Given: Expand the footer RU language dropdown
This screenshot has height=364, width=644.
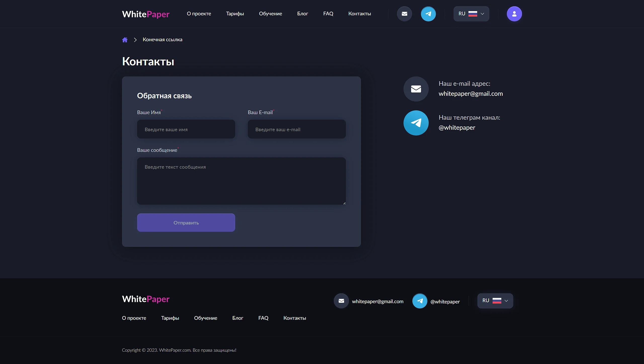Looking at the screenshot, I should [x=495, y=301].
